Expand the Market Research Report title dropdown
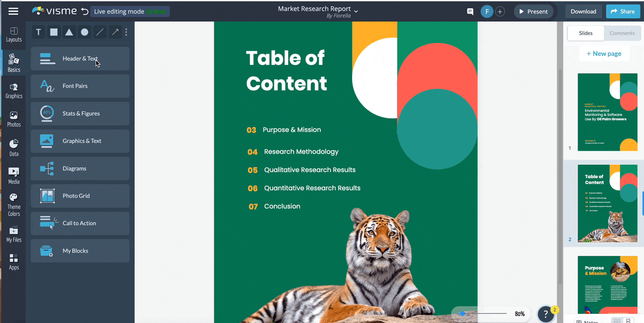The height and width of the screenshot is (323, 644). pyautogui.click(x=356, y=10)
